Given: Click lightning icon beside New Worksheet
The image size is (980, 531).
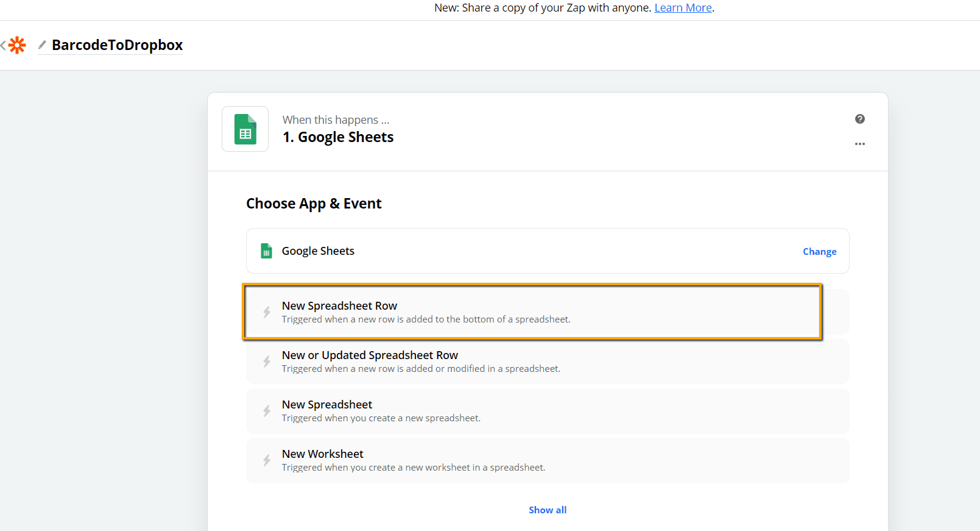Looking at the screenshot, I should tap(267, 460).
